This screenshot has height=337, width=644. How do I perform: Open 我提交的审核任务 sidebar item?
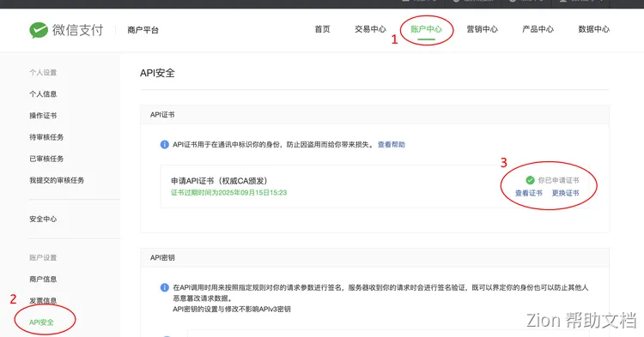coord(57,180)
